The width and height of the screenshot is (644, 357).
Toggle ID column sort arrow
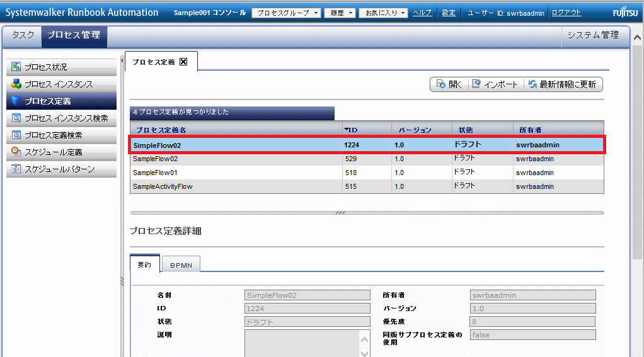click(346, 130)
